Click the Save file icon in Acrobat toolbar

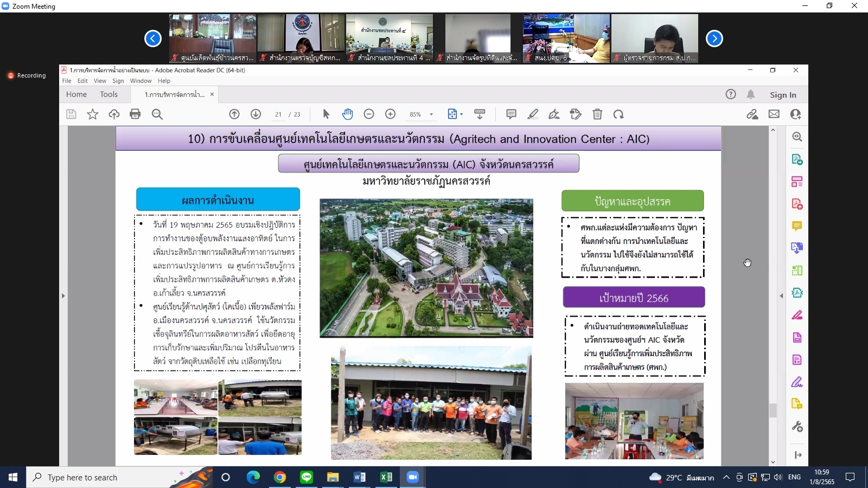tap(71, 114)
